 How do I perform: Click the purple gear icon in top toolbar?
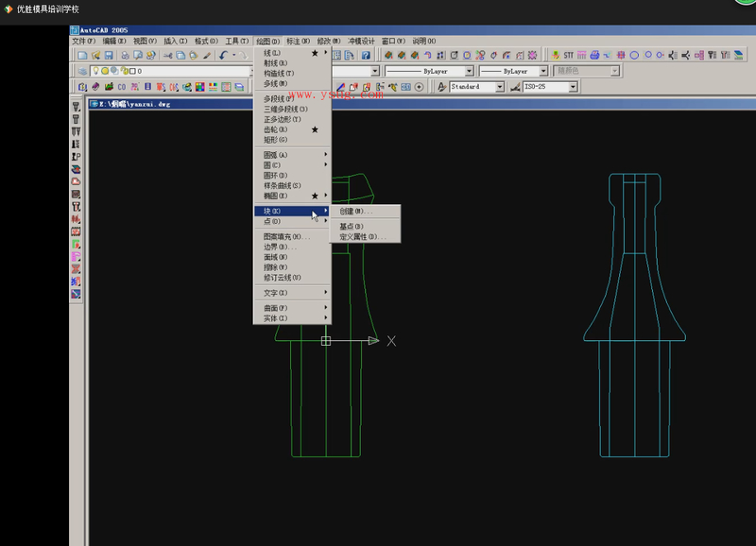click(532, 55)
